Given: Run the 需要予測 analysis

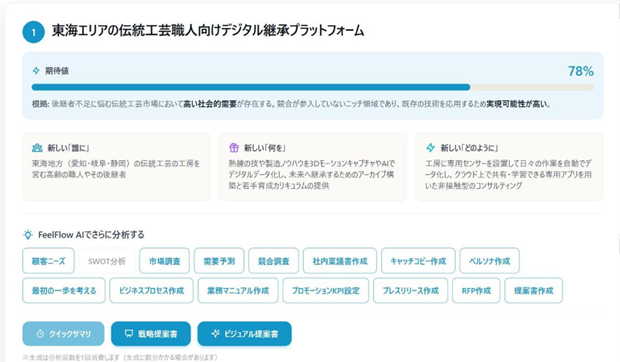Looking at the screenshot, I should [x=219, y=261].
